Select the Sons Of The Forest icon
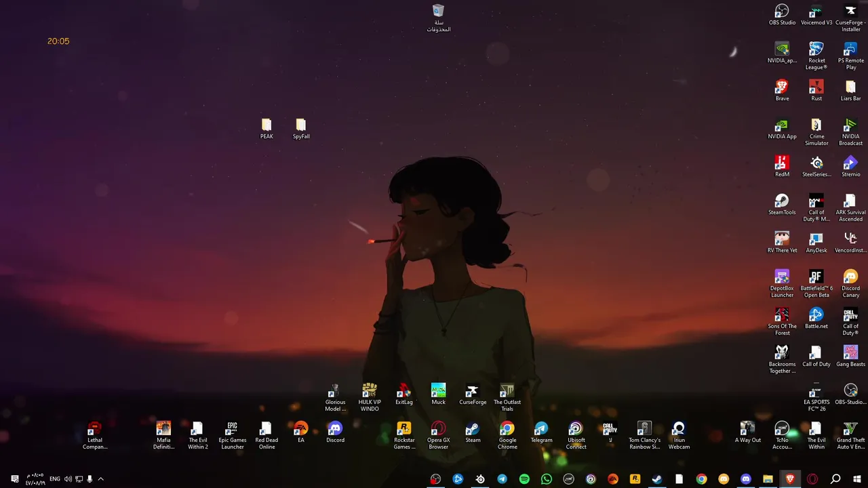Screen dimensions: 868x488 pos(782,321)
